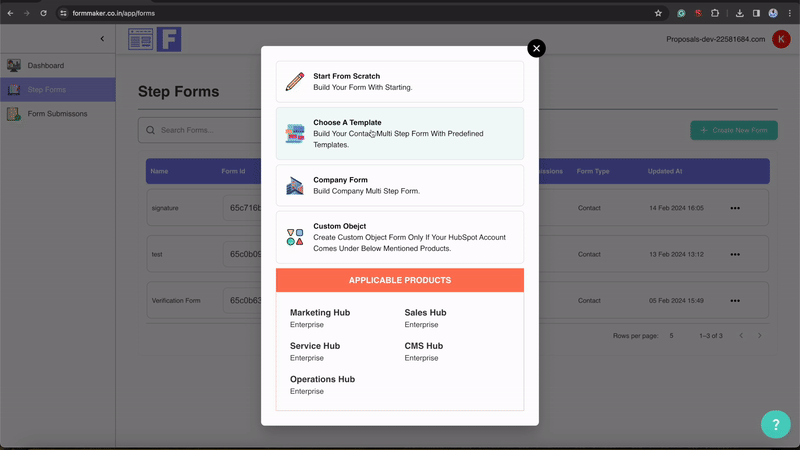Click the Step Forms sidebar icon
This screenshot has height=450, width=800.
pos(14,89)
